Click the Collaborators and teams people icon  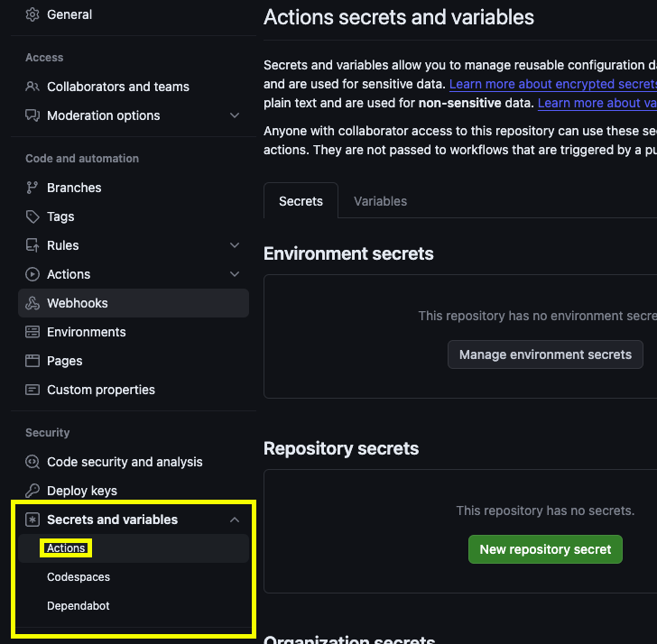click(32, 87)
